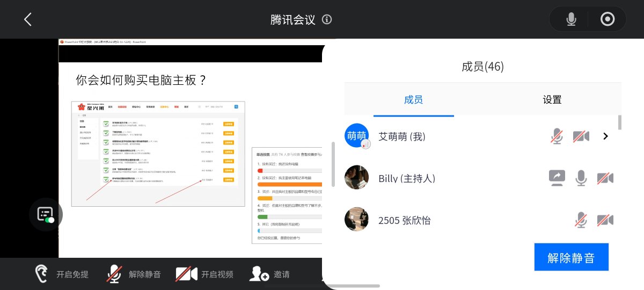Click camera-off icon for Billy
644x290 pixels.
(x=605, y=178)
